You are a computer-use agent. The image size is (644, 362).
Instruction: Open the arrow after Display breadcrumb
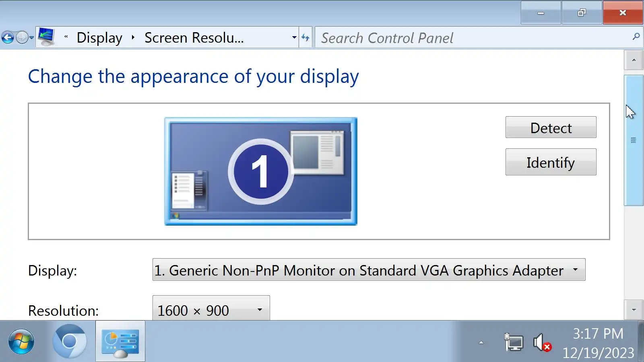coord(133,37)
